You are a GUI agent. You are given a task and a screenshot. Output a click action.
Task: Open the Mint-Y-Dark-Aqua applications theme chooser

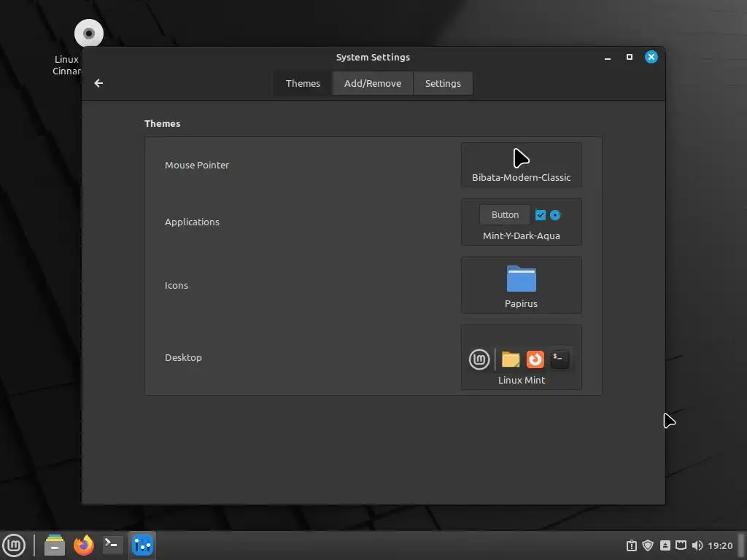tap(521, 222)
